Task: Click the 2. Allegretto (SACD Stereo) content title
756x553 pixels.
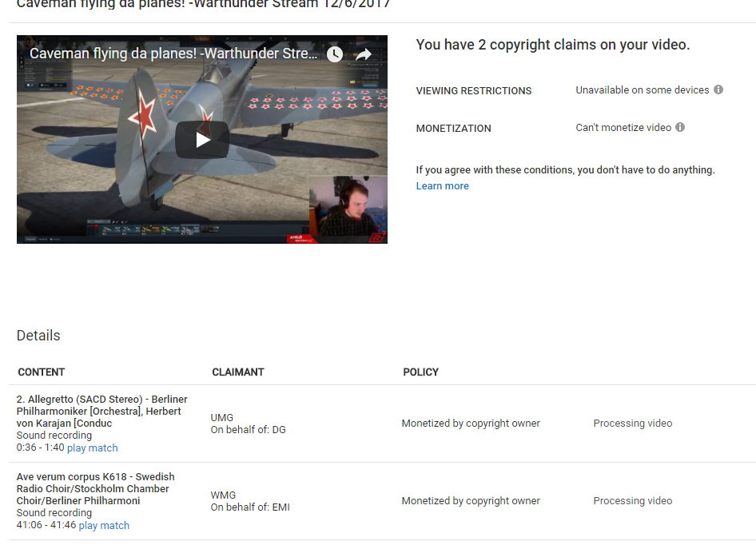Action: (101, 412)
